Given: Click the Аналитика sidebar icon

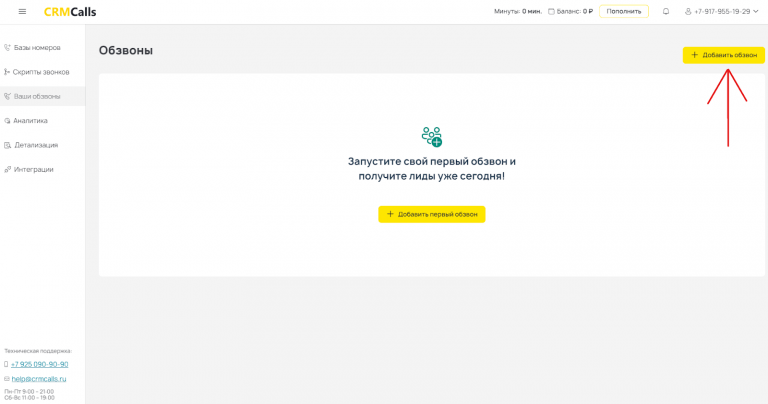Looking at the screenshot, I should tap(7, 121).
